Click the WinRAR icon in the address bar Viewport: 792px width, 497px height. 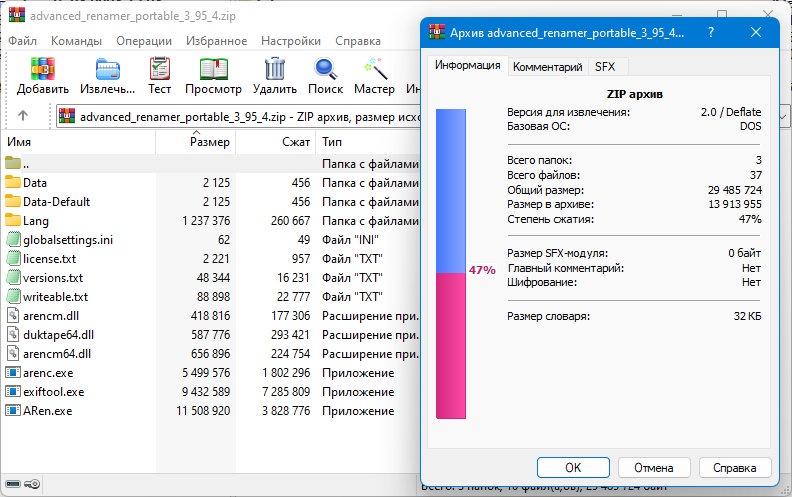(x=67, y=116)
